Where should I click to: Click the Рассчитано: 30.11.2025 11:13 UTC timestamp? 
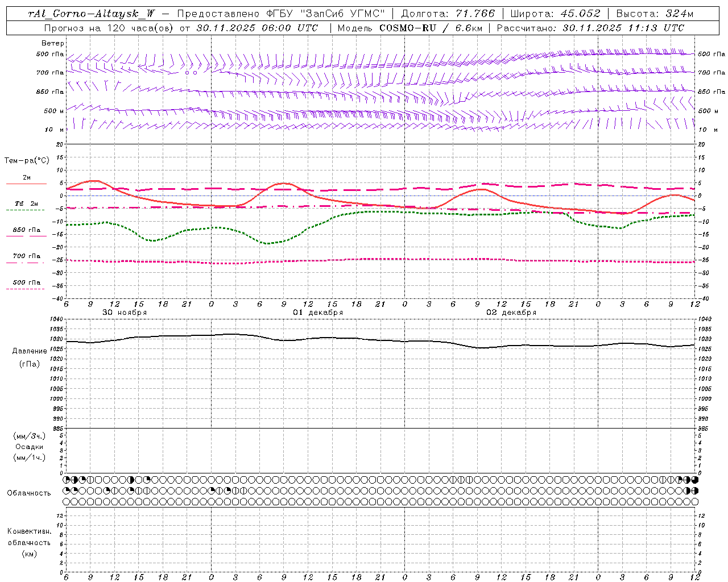point(590,28)
